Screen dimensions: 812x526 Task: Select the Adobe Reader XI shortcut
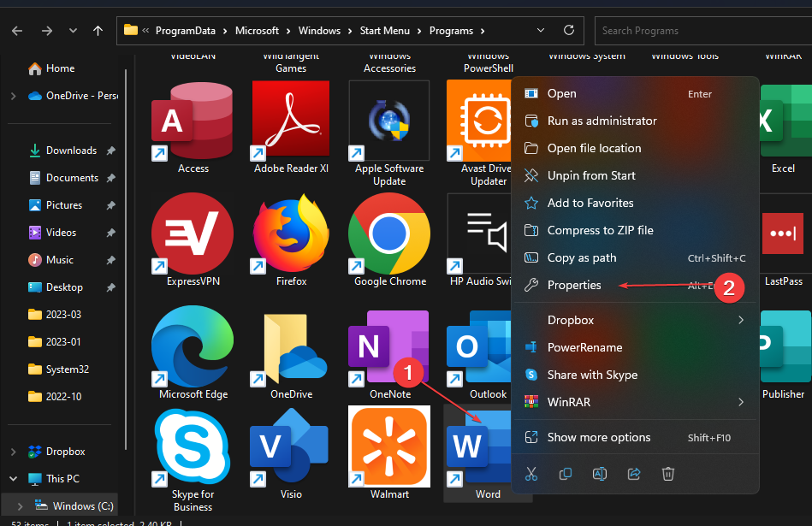click(x=291, y=120)
